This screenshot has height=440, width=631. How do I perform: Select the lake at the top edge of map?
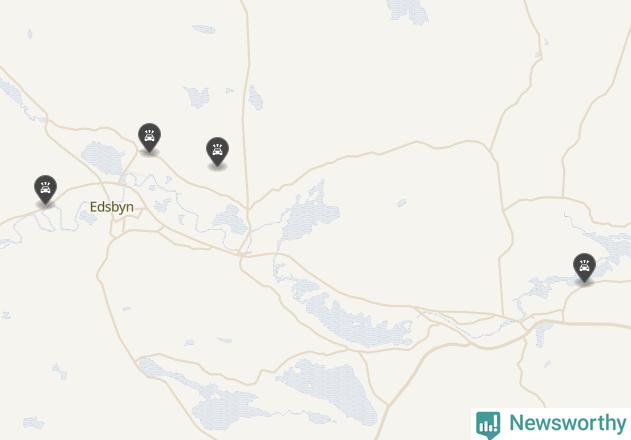click(407, 11)
